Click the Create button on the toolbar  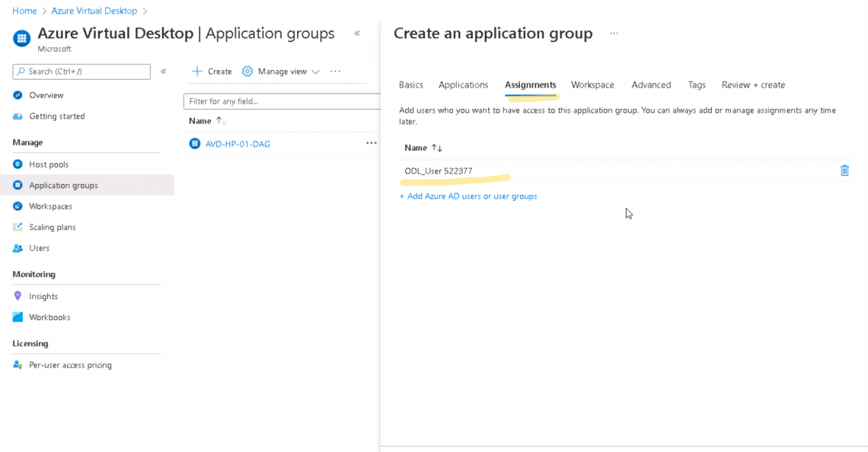(211, 71)
